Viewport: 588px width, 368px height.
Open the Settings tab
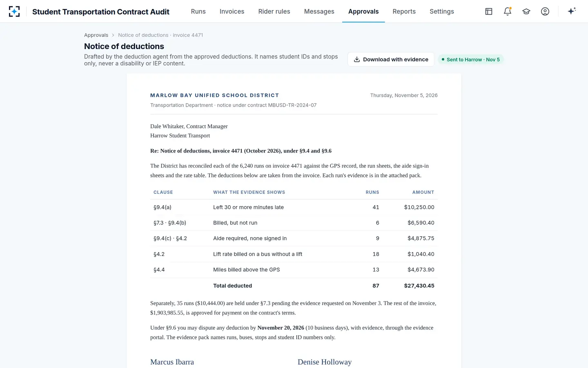click(442, 11)
